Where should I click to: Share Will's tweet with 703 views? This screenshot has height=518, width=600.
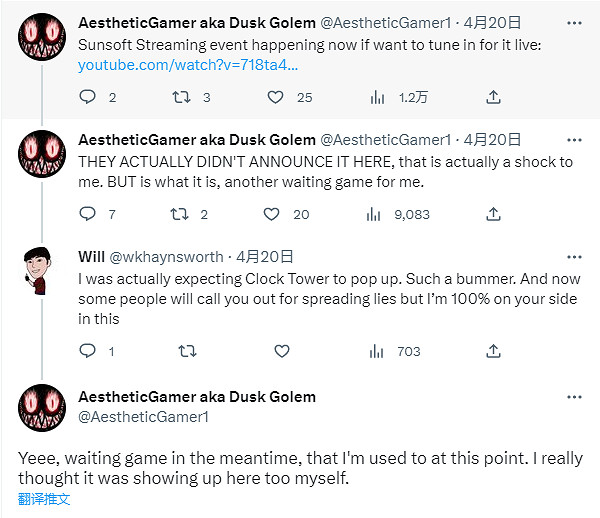493,351
